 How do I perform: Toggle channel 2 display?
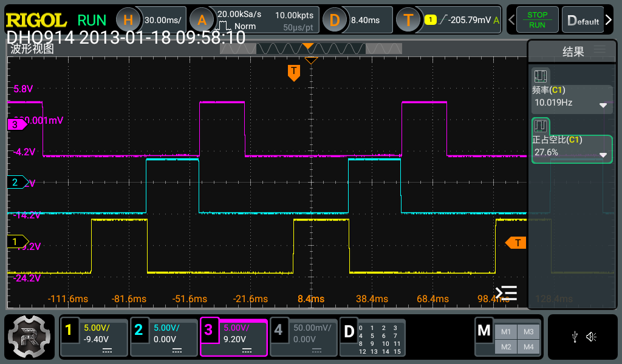pos(138,331)
